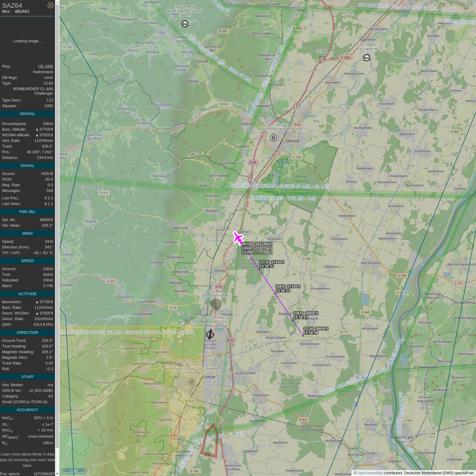Click the Hôpitaux Civils de Colmar heliport icon
Screen dimensions: 476x476
(192, 382)
